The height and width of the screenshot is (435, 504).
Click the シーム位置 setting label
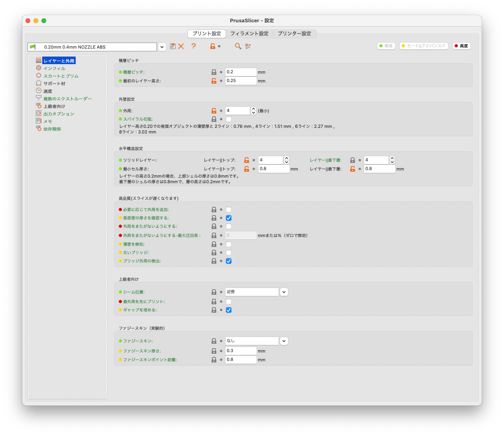[x=134, y=292]
